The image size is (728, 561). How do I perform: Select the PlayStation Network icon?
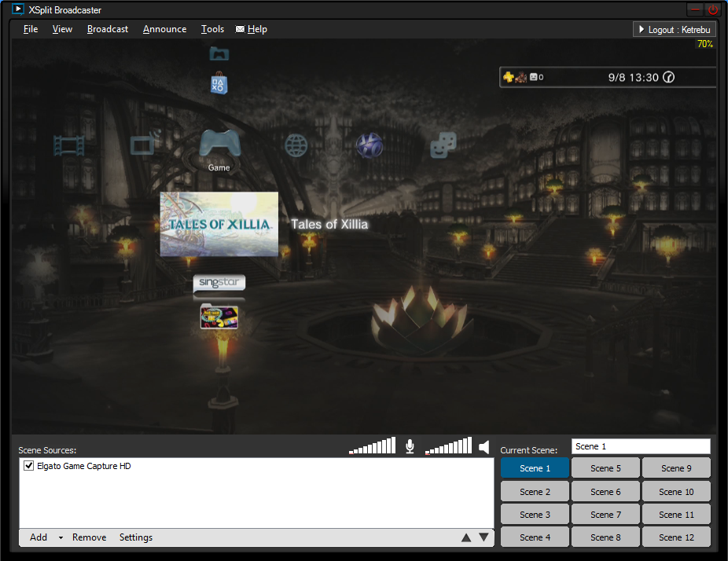[x=370, y=145]
